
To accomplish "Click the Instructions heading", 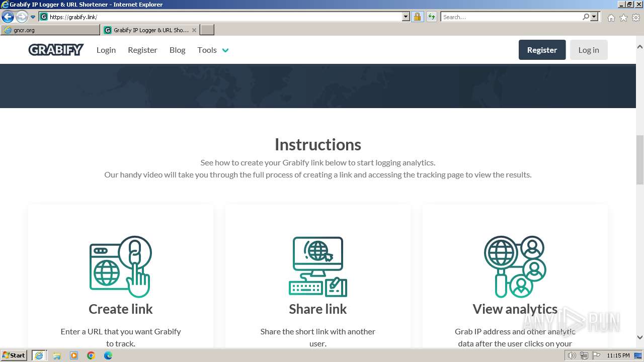I will coord(318,144).
